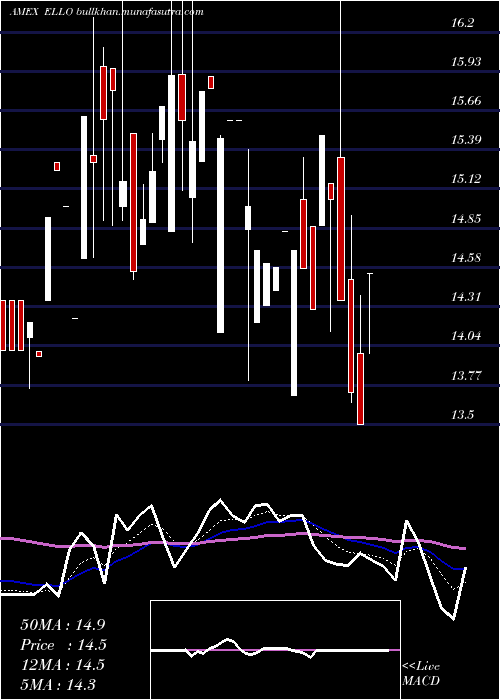This screenshot has height=700, width=500.
Task: Click the 14.85 price axis label
Action: 466,218
